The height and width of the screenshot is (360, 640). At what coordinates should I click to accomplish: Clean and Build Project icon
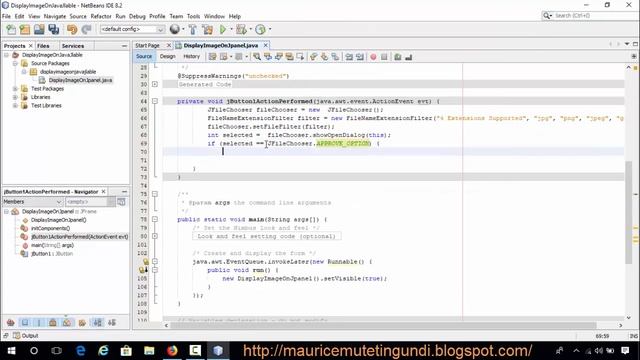[x=207, y=29]
